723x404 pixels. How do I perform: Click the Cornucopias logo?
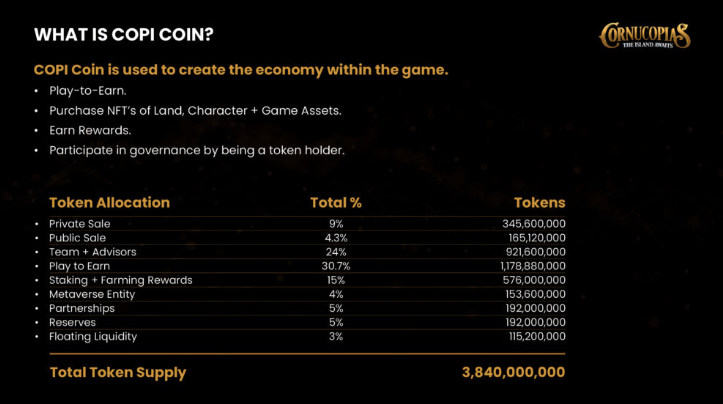pyautogui.click(x=644, y=35)
